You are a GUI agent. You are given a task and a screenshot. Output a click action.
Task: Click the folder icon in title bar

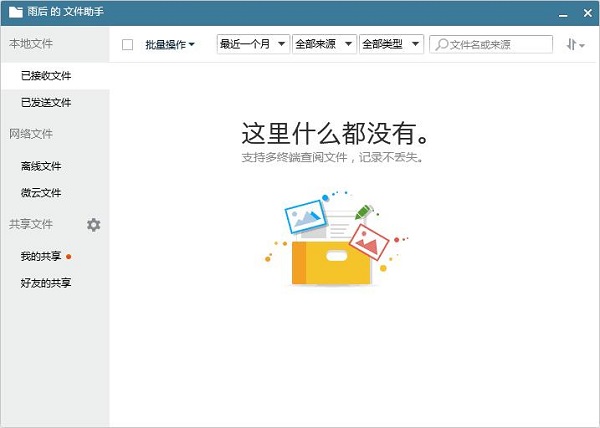coord(16,13)
